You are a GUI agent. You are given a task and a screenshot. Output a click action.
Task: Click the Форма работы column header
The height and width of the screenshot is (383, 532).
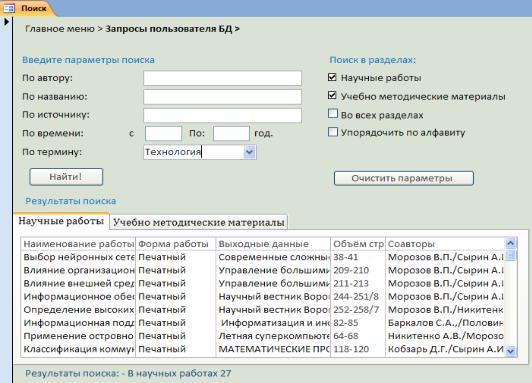tap(175, 244)
